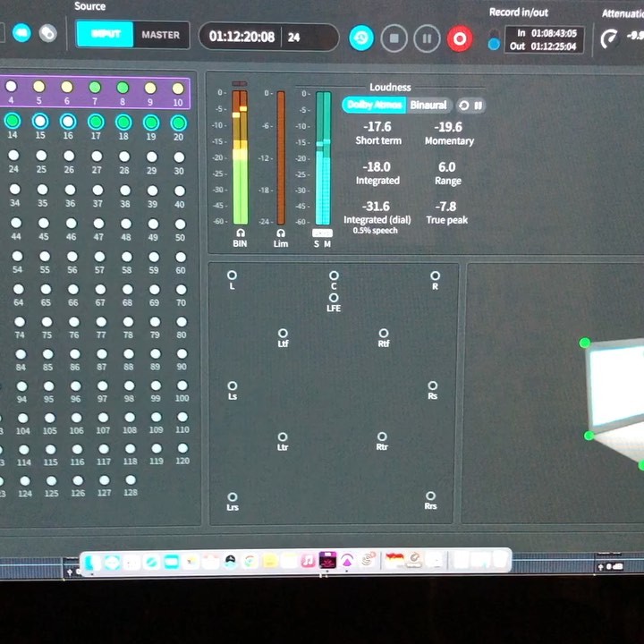The width and height of the screenshot is (644, 644).
Task: Stop playback in the transport controls
Action: (x=394, y=38)
